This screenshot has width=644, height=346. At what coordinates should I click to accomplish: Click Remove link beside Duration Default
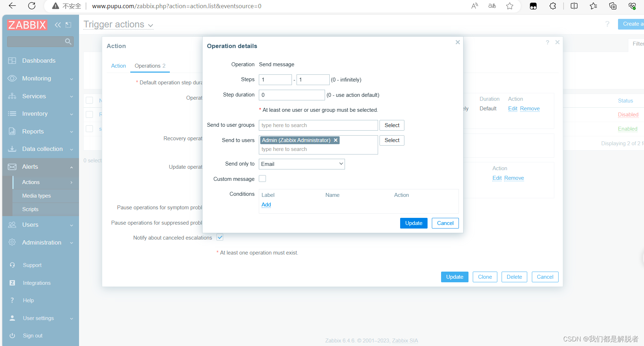(530, 109)
